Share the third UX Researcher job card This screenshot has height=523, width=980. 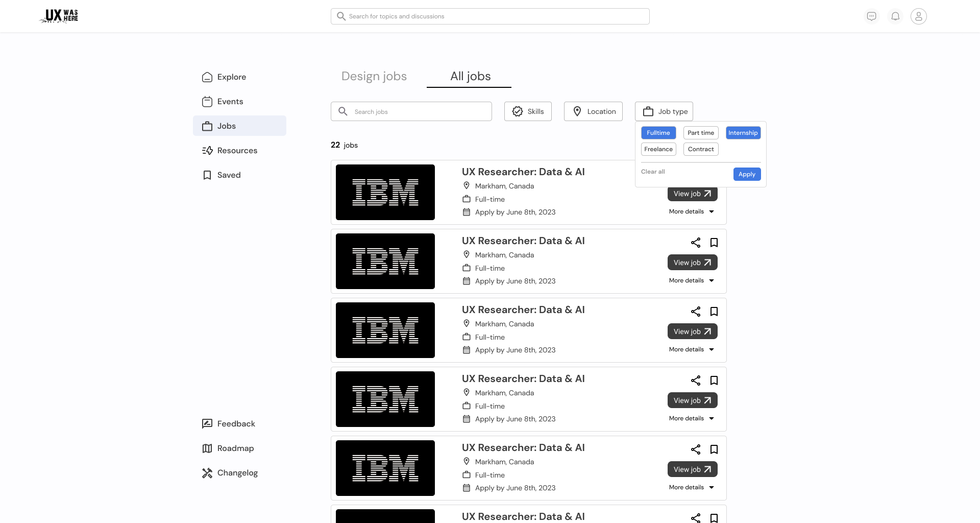696,312
